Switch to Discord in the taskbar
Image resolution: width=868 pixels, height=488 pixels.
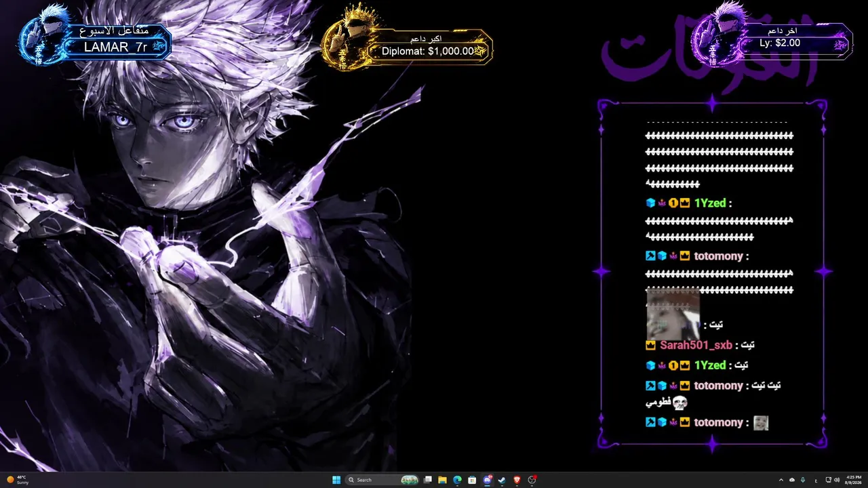click(x=487, y=480)
